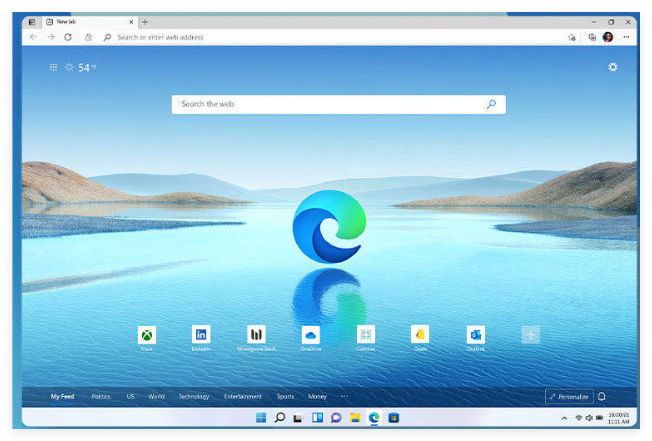Add a new quick link with plus tile
652x441 pixels.
(x=531, y=335)
